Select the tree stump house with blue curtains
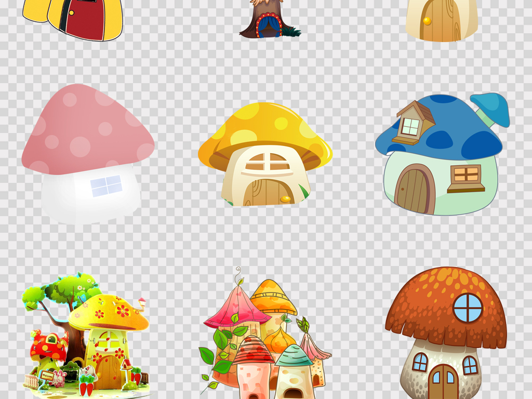 pos(268,21)
